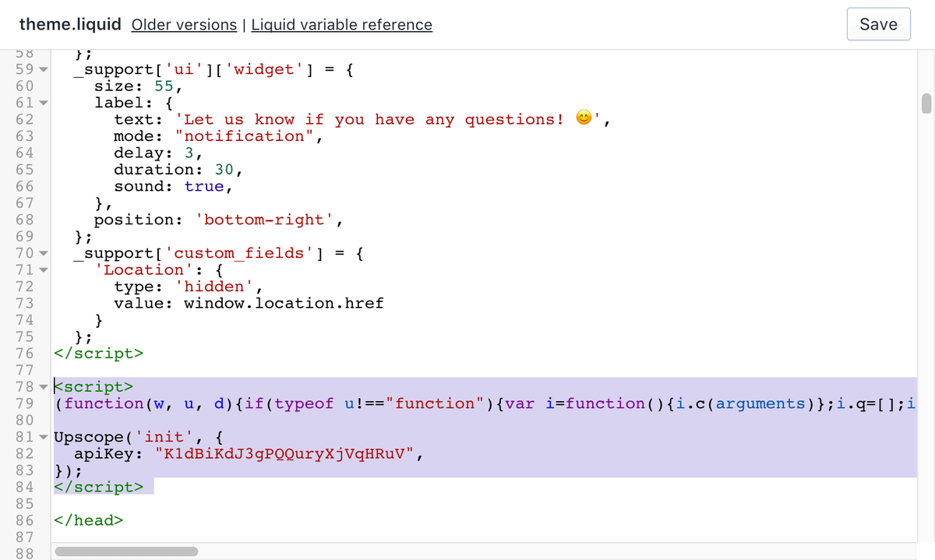Click the "notification" mode value
The image size is (935, 560).
245,136
